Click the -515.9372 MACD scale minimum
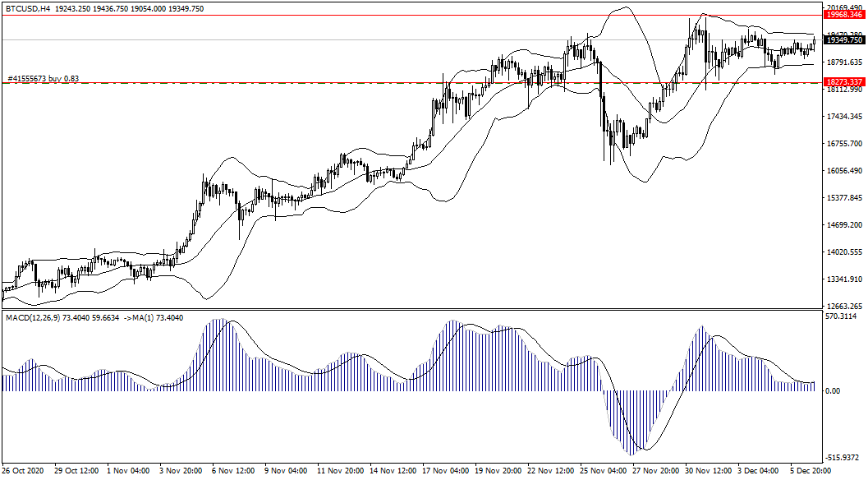 841,458
